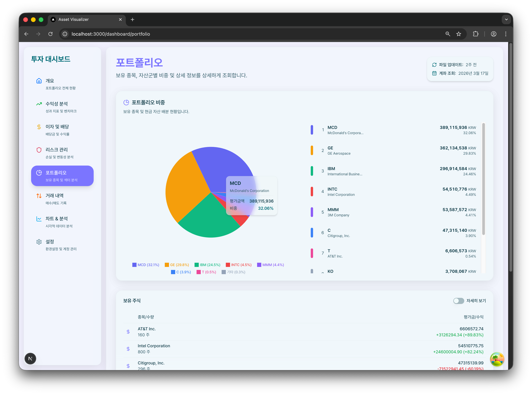This screenshot has width=532, height=395.
Task: Click the shield icon for 리스크 관리
Action: (x=39, y=150)
